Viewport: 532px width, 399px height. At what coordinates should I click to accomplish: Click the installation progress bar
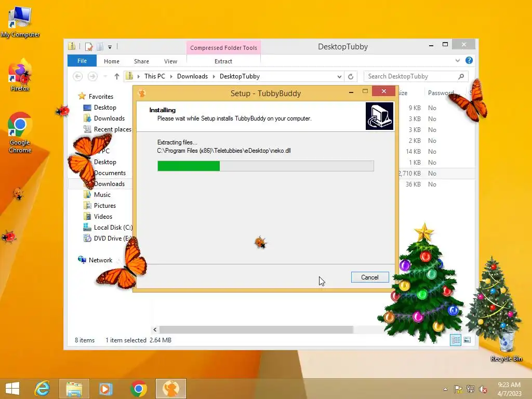click(x=265, y=166)
